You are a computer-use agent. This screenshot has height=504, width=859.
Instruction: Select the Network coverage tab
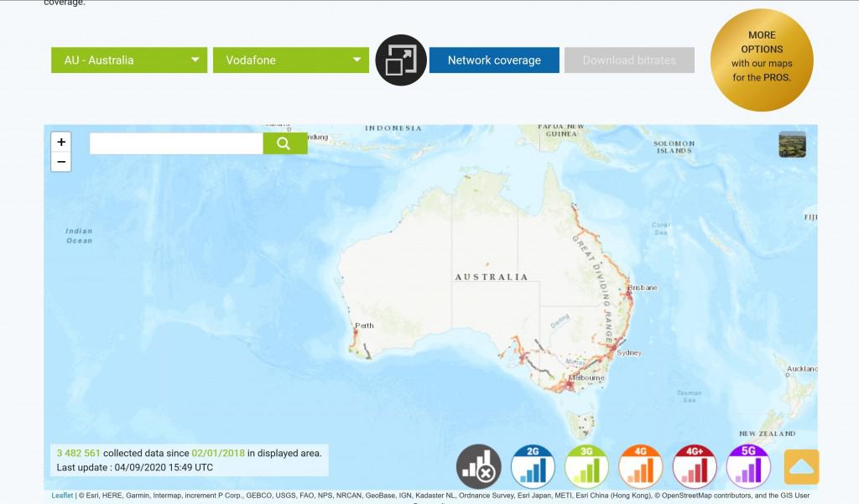coord(494,60)
